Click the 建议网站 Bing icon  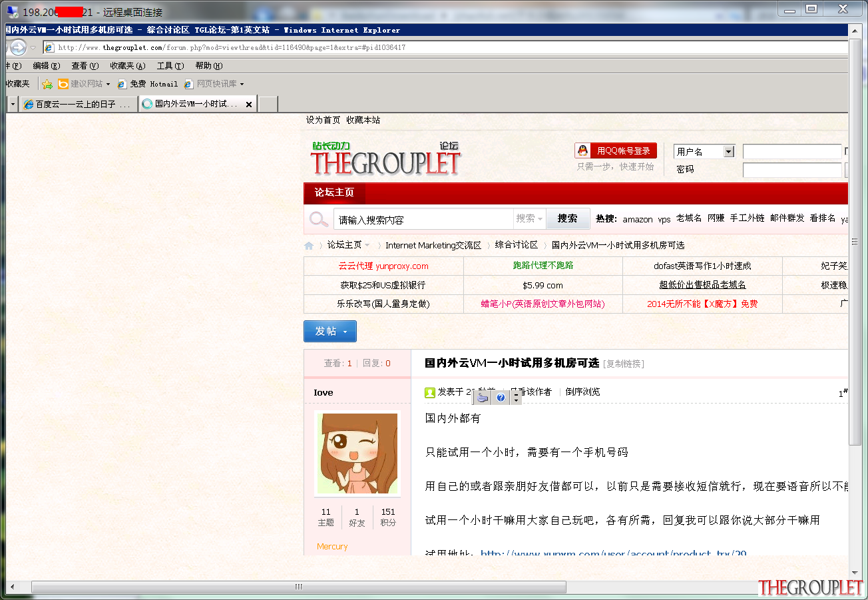coord(63,84)
